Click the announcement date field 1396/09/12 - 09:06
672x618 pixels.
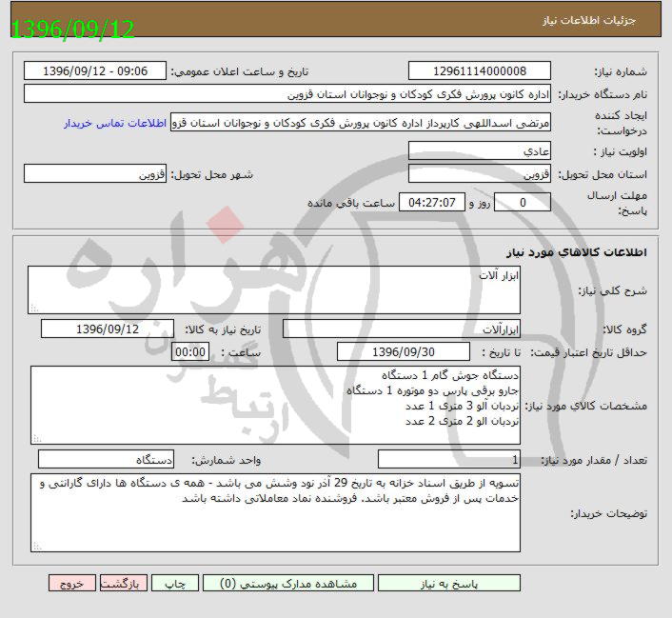(95, 70)
